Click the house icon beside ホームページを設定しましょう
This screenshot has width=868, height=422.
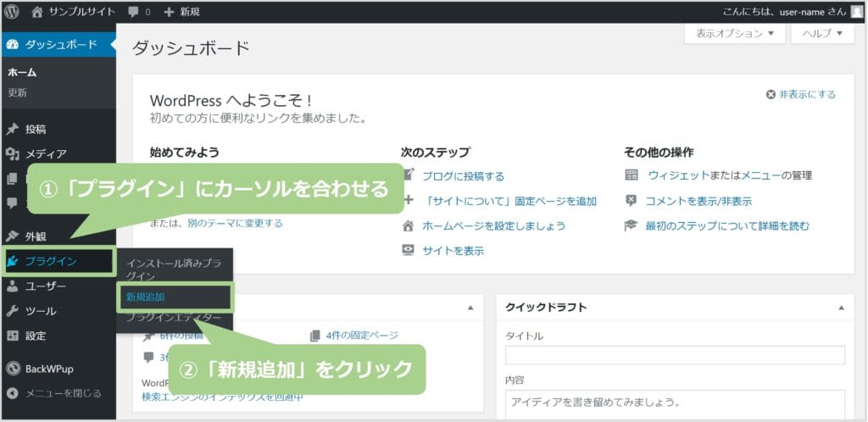click(408, 225)
